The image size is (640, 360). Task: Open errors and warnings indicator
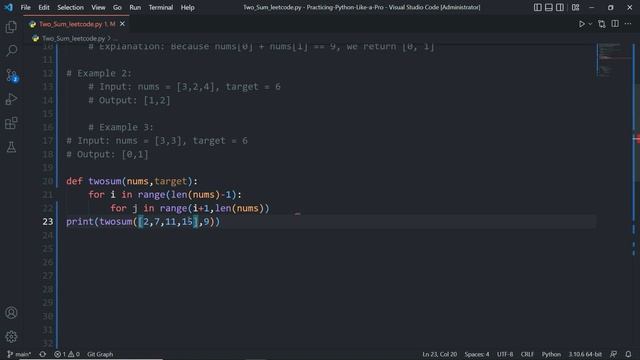point(67,354)
